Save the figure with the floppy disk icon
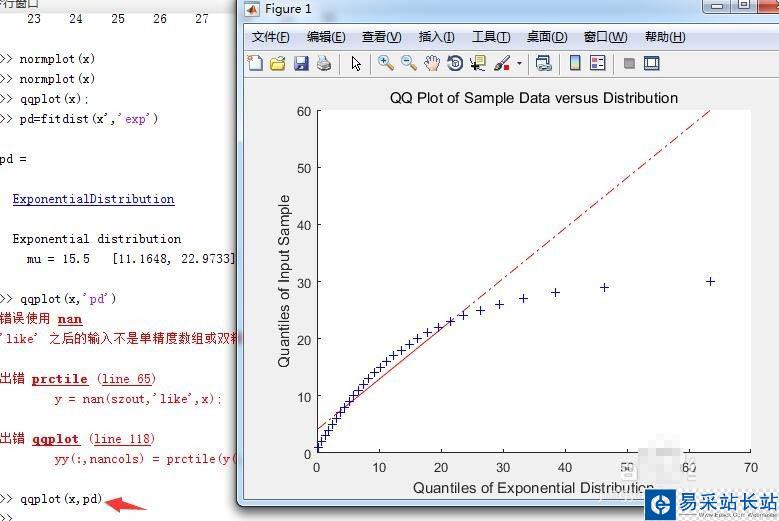The width and height of the screenshot is (779, 521). tap(301, 64)
